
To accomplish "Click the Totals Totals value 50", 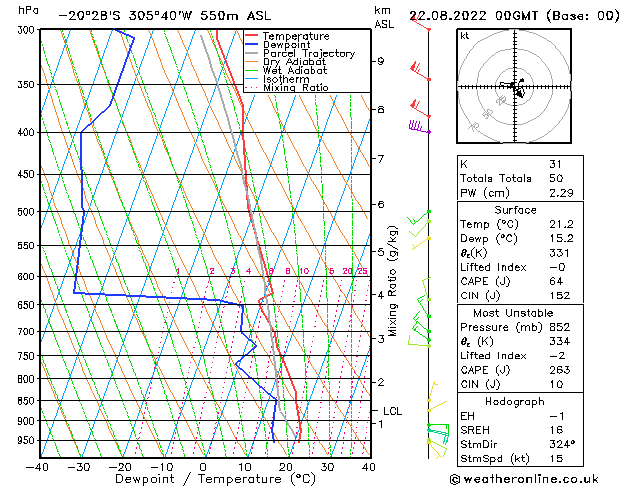I will (556, 178).
